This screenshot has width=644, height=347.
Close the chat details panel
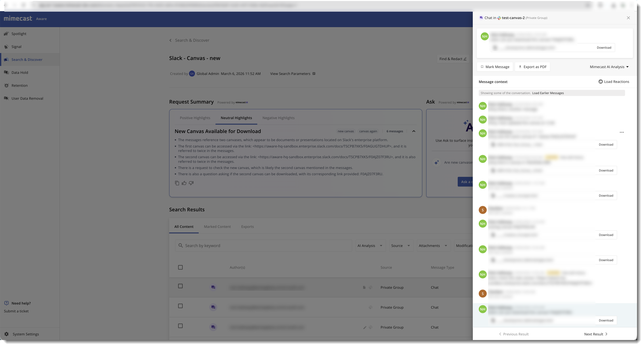click(x=628, y=18)
